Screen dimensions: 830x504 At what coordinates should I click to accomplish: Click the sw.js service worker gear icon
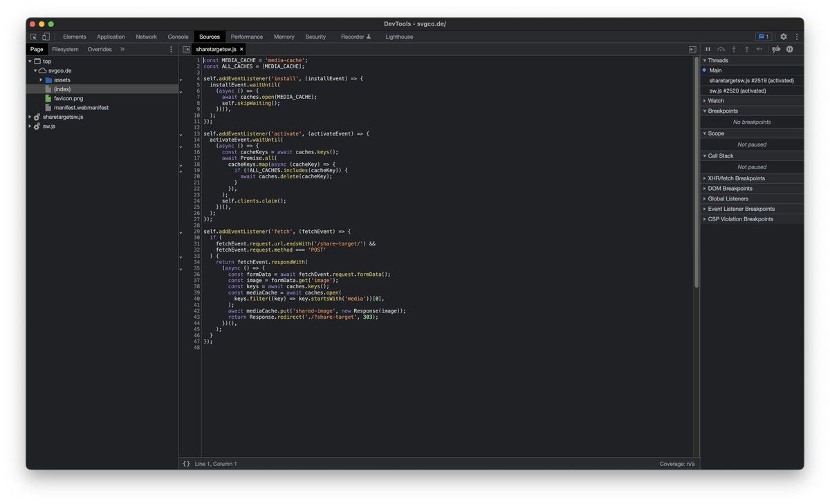pyautogui.click(x=37, y=127)
